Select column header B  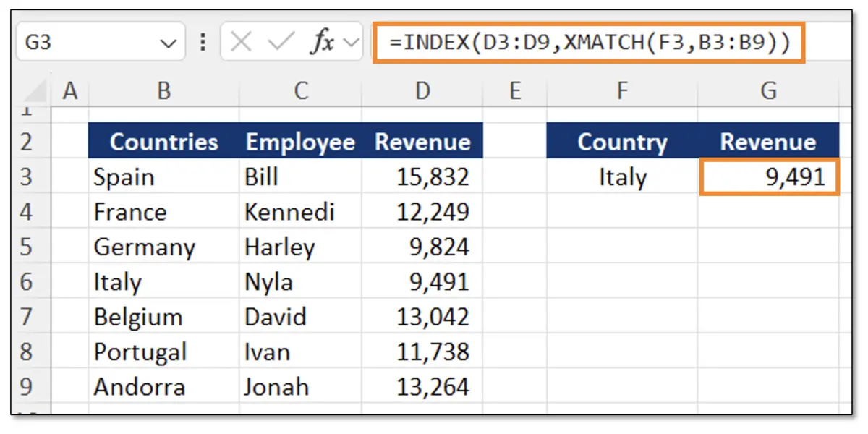163,91
